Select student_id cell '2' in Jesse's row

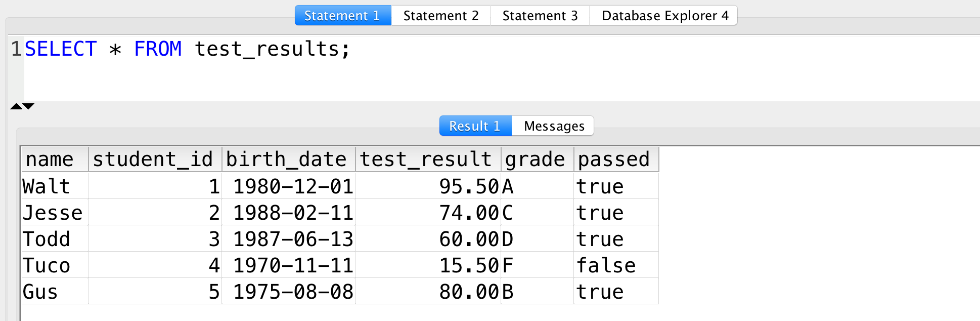[155, 212]
